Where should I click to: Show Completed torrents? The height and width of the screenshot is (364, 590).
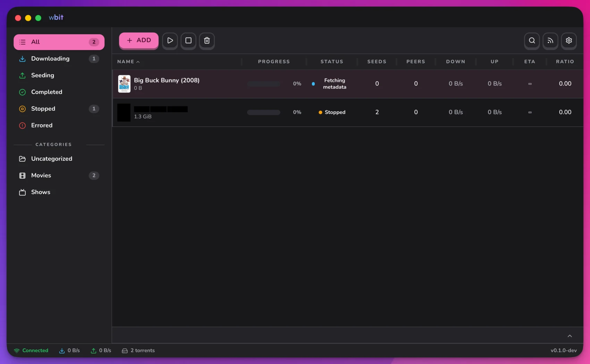[x=59, y=92]
